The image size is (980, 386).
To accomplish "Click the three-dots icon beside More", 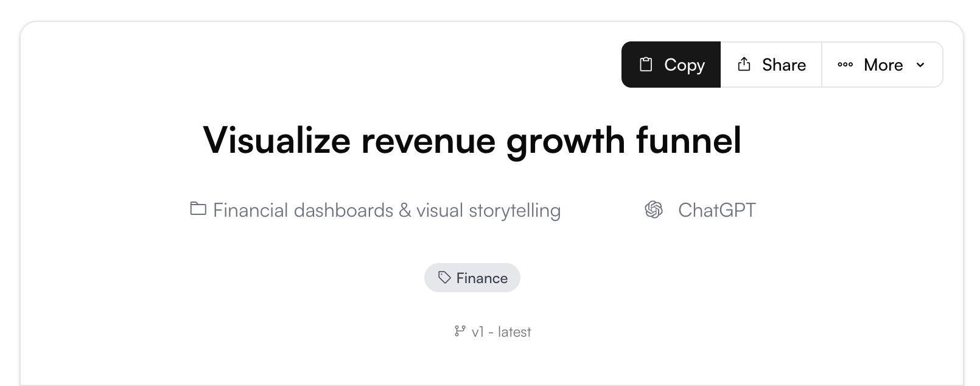I will tap(845, 65).
